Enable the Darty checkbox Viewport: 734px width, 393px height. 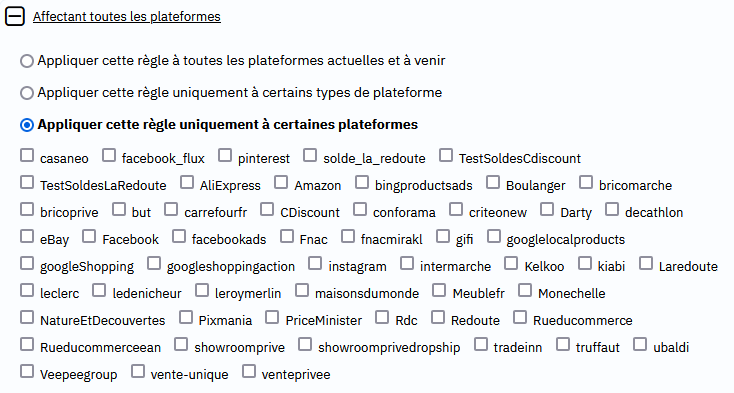[x=547, y=209]
